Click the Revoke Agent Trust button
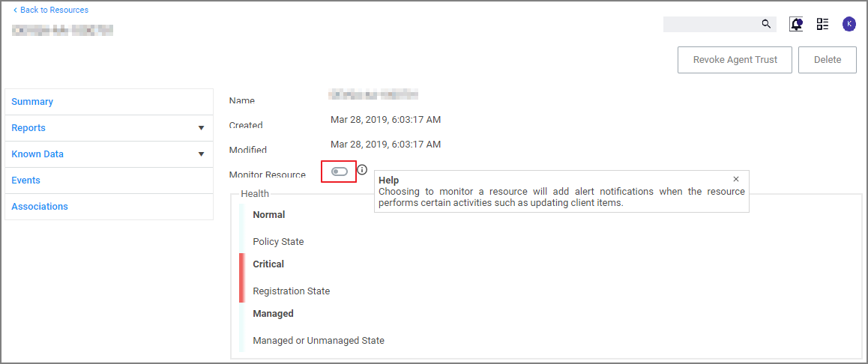Image resolution: width=868 pixels, height=364 pixels. coord(735,60)
